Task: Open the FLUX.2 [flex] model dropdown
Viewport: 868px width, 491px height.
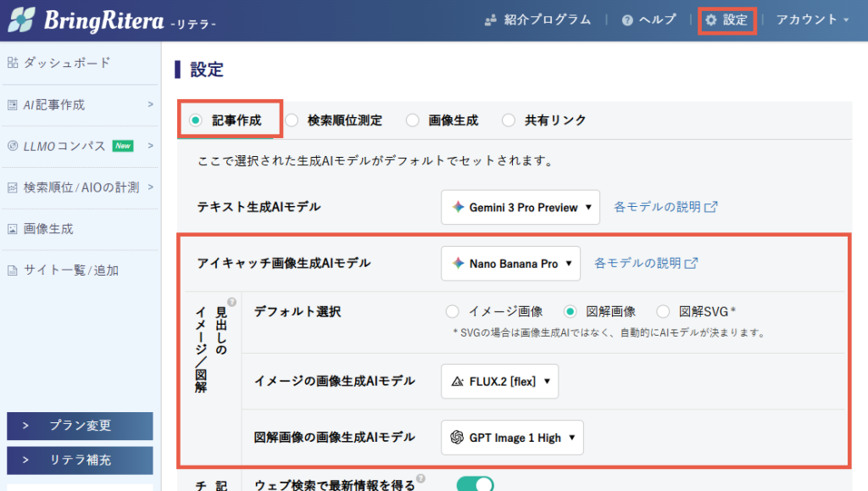Action: 500,381
